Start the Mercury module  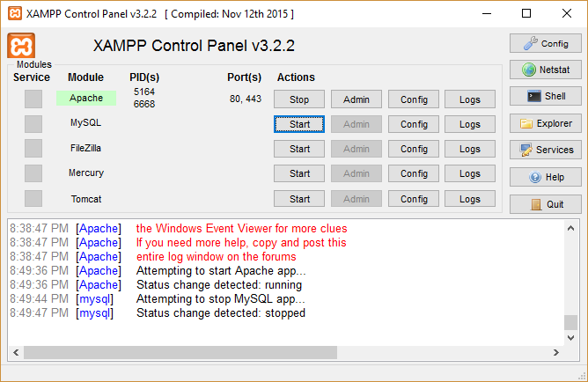coord(299,173)
